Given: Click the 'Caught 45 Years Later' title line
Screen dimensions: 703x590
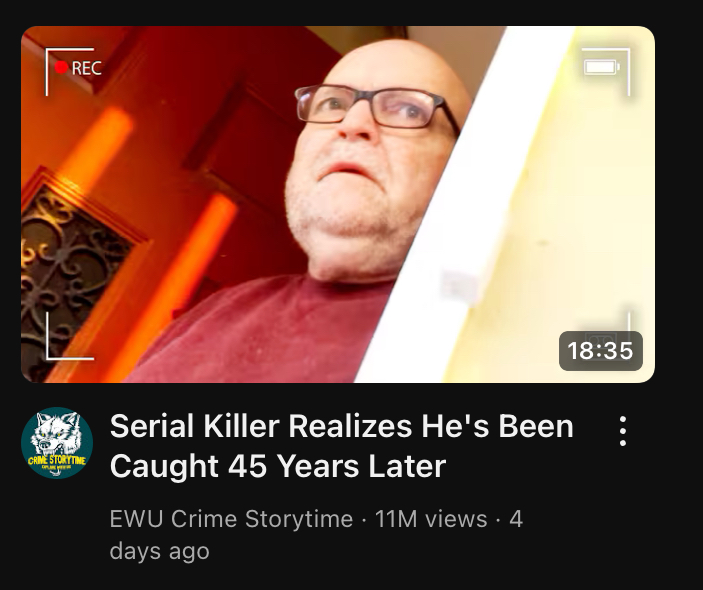Looking at the screenshot, I should click(x=278, y=466).
